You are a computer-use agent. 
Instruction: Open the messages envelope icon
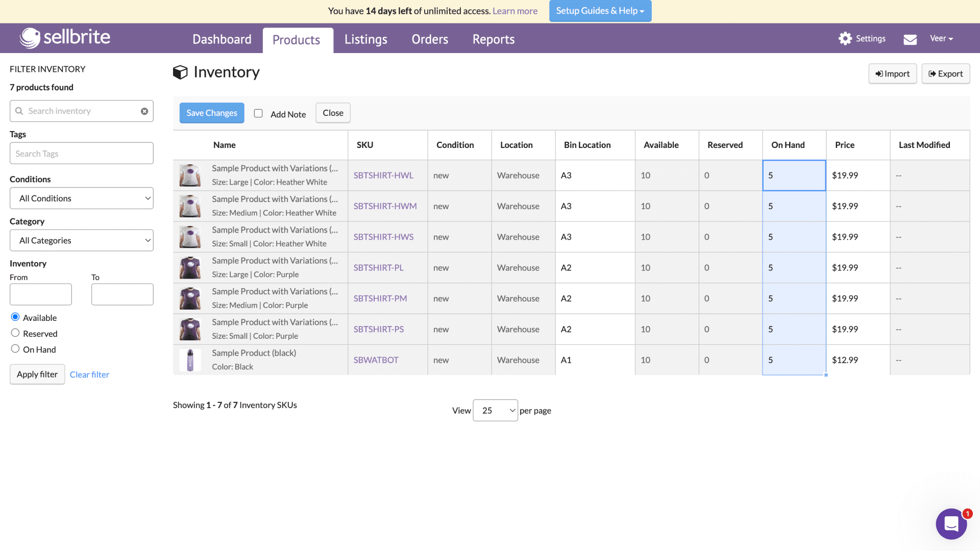click(910, 39)
